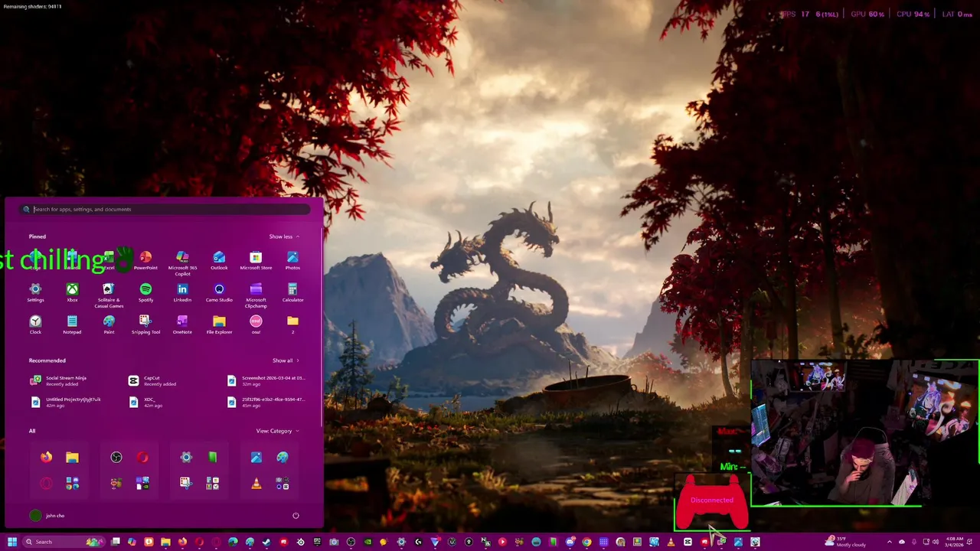Open Microsoft Store pinned app
The height and width of the screenshot is (551, 980).
point(256,260)
